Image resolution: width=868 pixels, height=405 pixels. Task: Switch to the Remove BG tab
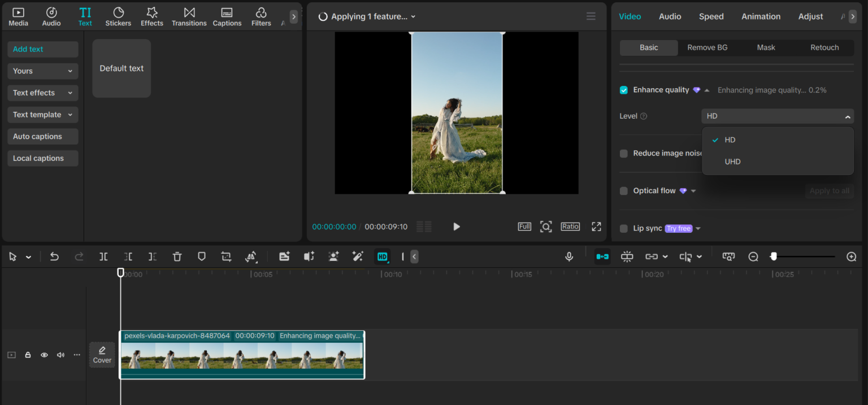pyautogui.click(x=707, y=47)
